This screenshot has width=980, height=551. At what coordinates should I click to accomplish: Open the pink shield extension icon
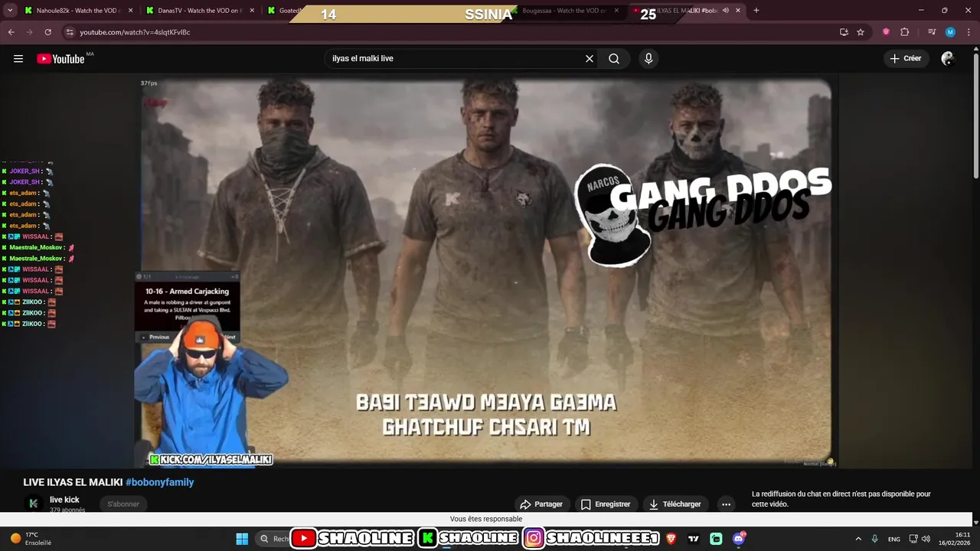point(887,32)
